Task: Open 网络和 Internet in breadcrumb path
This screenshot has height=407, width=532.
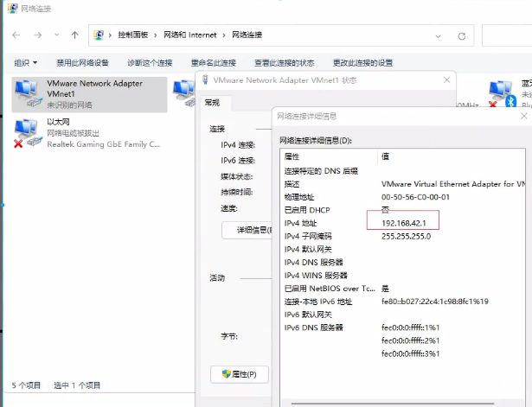Action: point(190,35)
